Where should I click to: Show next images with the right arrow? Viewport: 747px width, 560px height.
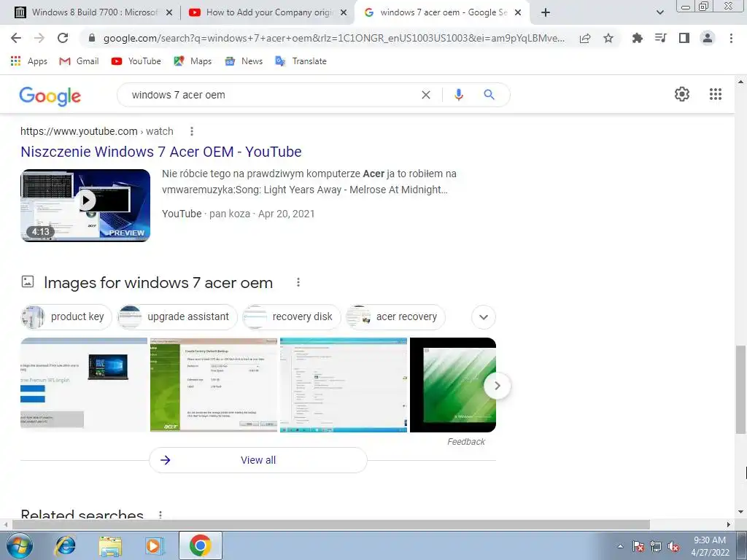point(497,386)
